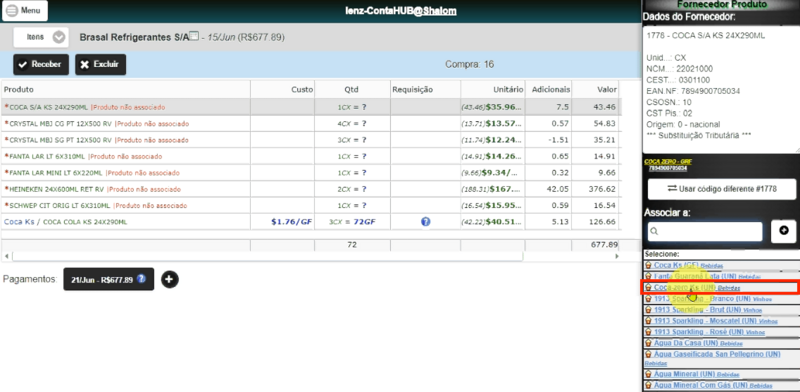The image size is (800, 392).
Task: Click basket icon beside Água Mineral Com Gás
Action: tap(648, 385)
